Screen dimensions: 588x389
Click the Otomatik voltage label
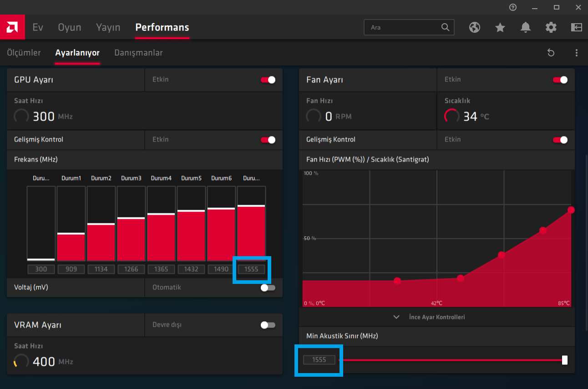coord(167,288)
